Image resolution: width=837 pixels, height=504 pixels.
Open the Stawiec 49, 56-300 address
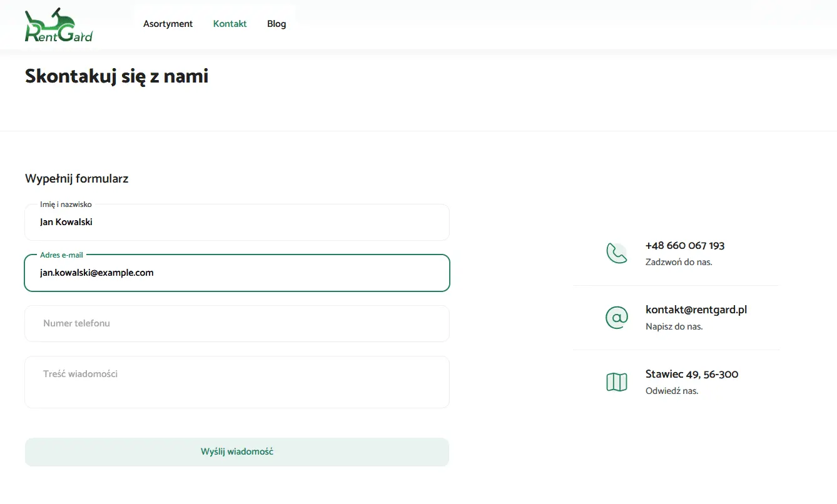pyautogui.click(x=691, y=374)
